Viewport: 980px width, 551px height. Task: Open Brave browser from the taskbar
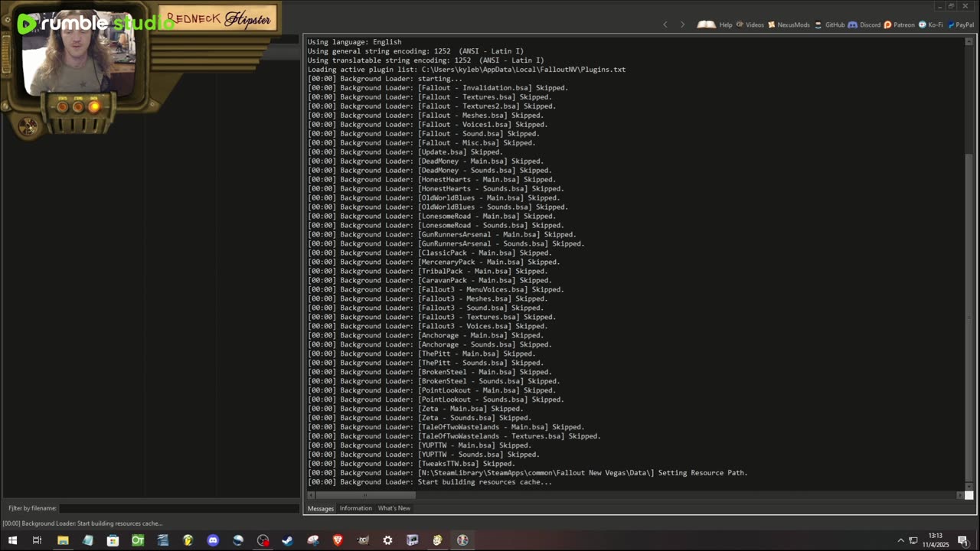coord(338,540)
